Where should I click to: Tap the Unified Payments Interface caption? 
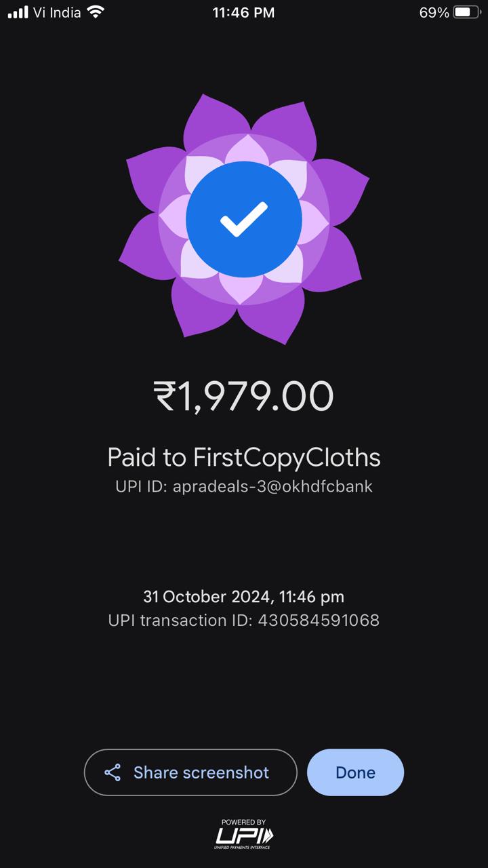tap(243, 847)
